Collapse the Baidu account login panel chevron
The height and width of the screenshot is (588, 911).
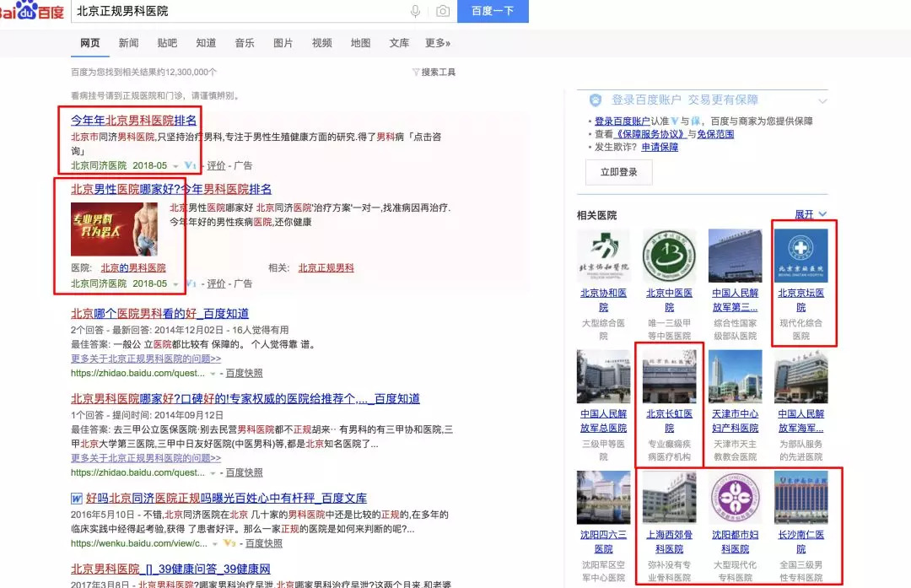point(822,101)
